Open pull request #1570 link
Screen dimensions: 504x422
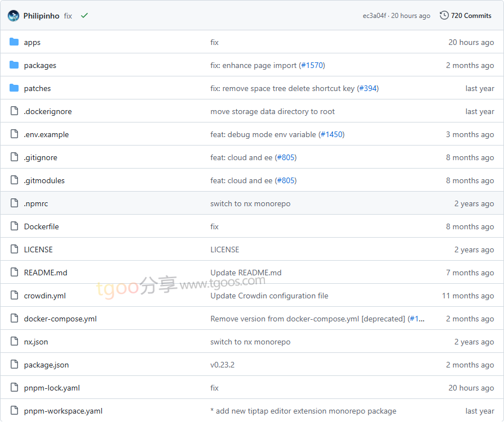(312, 65)
